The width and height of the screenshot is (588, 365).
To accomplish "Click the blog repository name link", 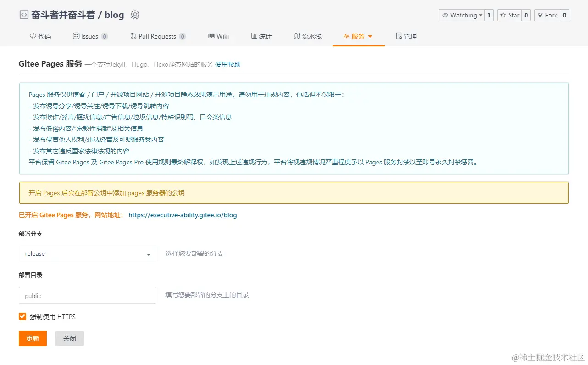I will (x=114, y=15).
